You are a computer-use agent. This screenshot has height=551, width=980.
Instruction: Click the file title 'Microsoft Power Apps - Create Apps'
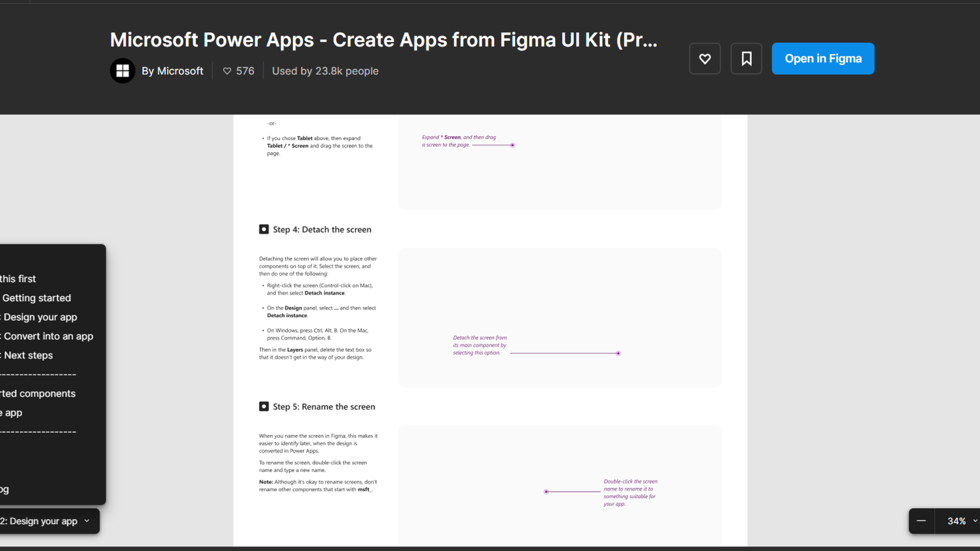(x=383, y=40)
